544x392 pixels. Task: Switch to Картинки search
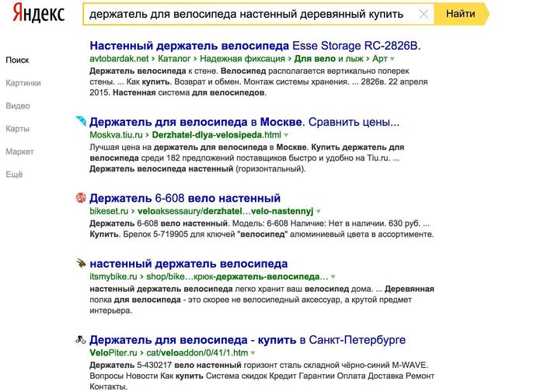23,83
